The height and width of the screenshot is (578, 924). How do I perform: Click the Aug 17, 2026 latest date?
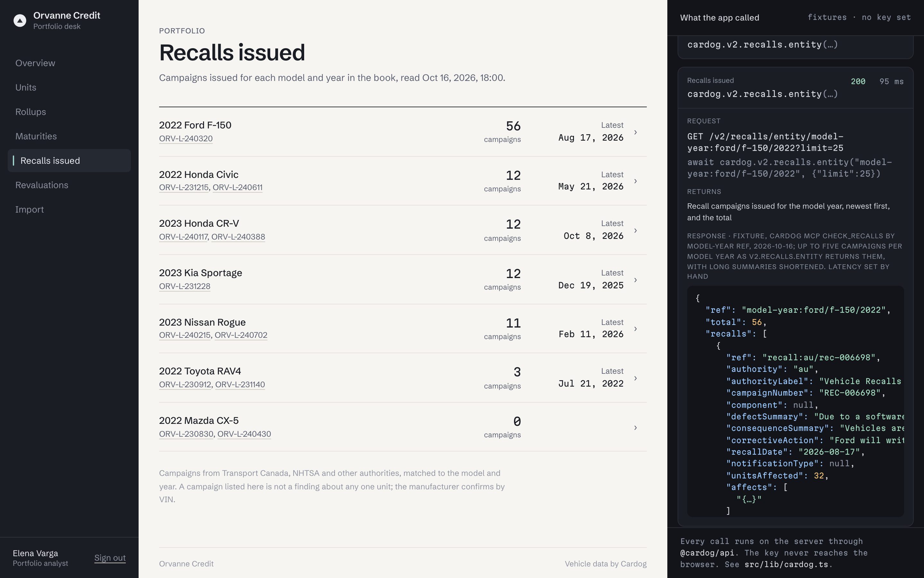coord(591,138)
